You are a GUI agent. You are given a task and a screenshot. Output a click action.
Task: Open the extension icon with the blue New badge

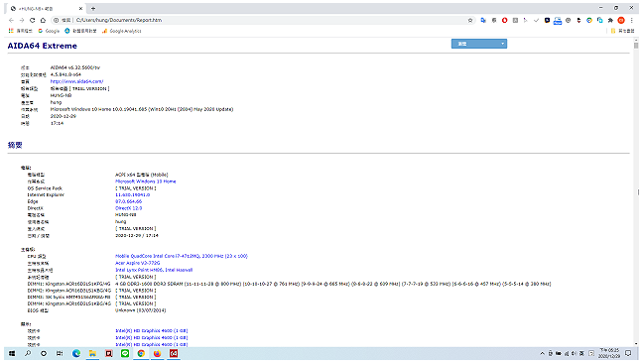click(x=558, y=21)
